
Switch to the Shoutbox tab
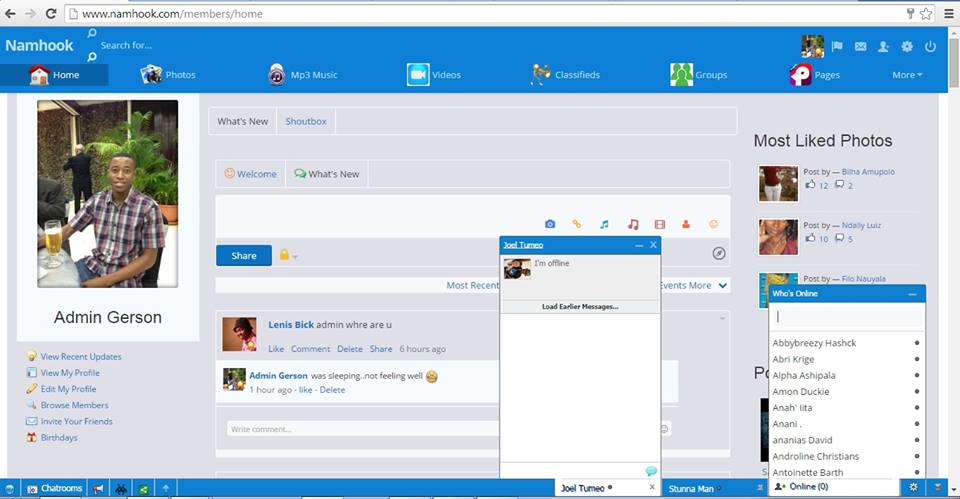(x=306, y=121)
